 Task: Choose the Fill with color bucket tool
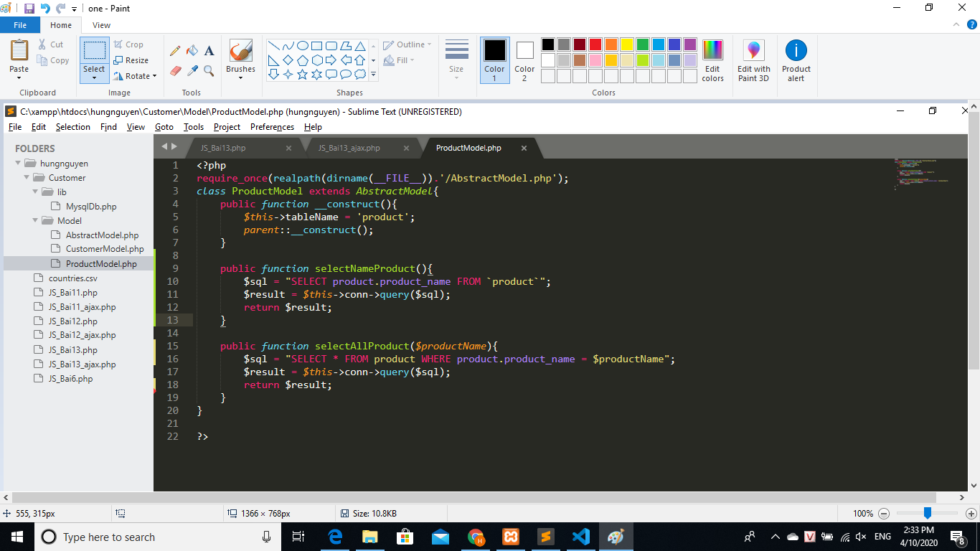192,51
